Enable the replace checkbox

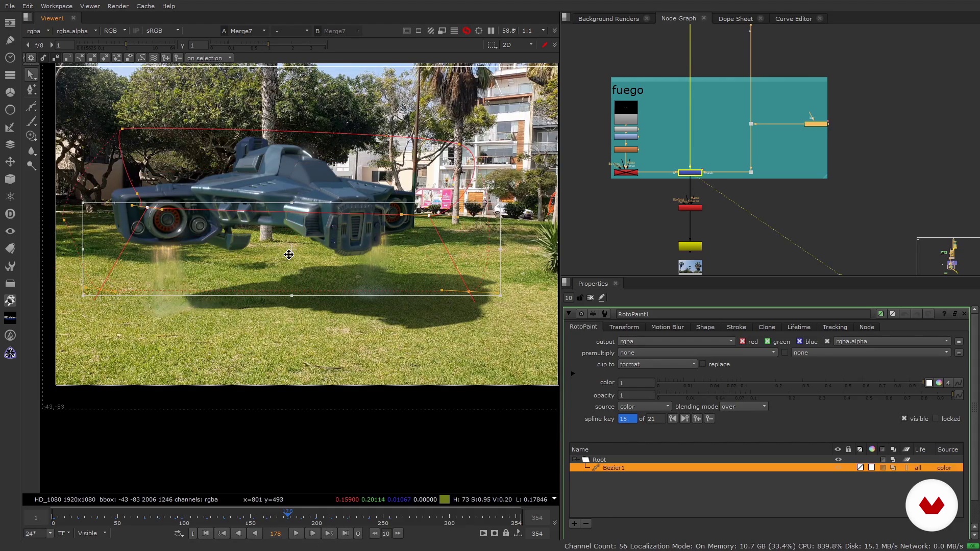tap(702, 364)
